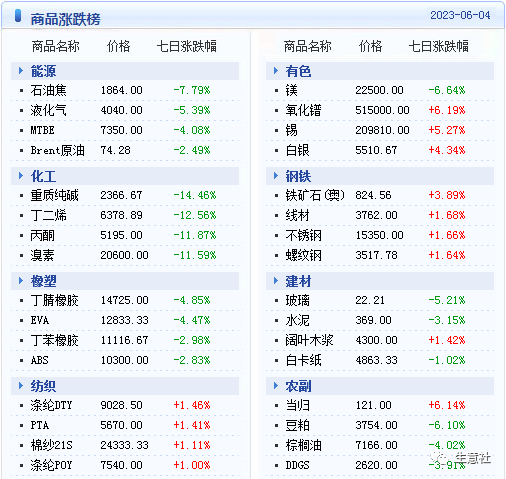Select commodity 白卡纸

303,360
